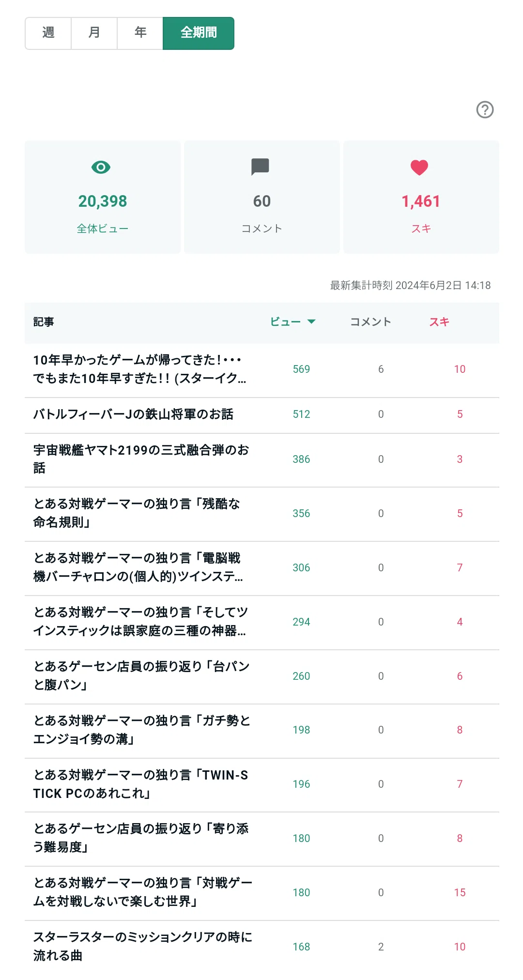Switch to the 週 period tab
The image size is (523, 980).
tap(48, 33)
